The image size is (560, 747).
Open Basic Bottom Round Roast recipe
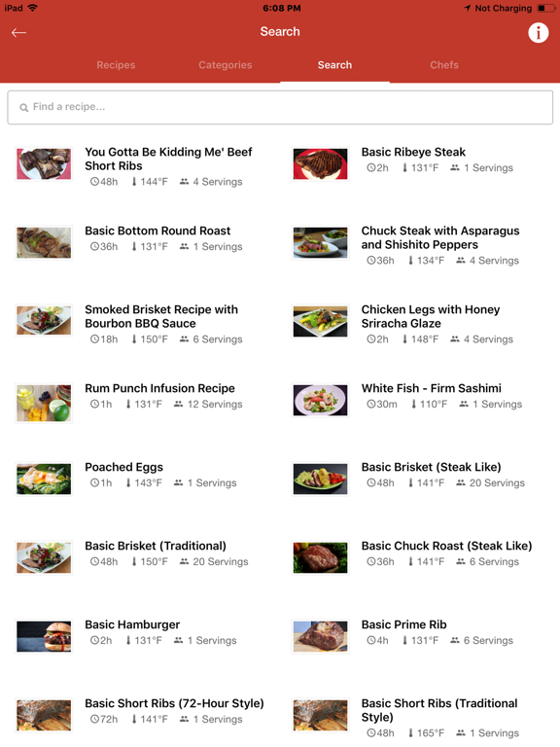click(x=157, y=231)
